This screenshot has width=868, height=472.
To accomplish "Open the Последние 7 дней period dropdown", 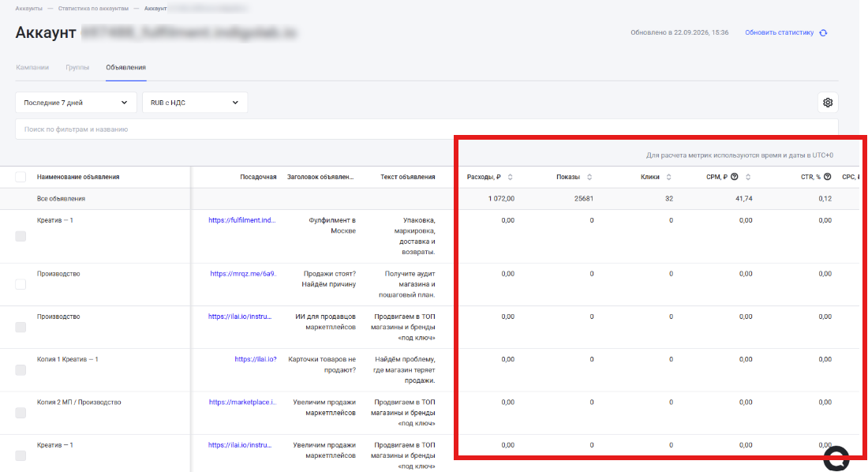I will pyautogui.click(x=76, y=103).
